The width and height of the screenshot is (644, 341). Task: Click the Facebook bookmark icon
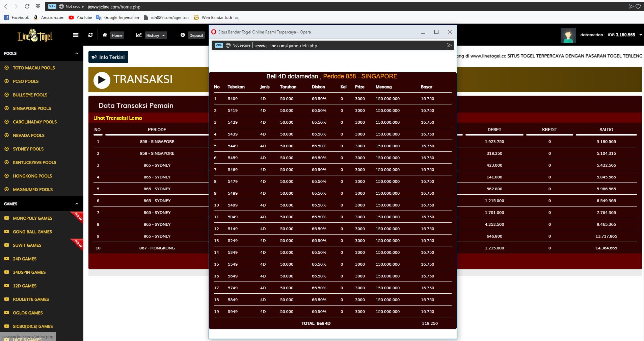click(6, 18)
